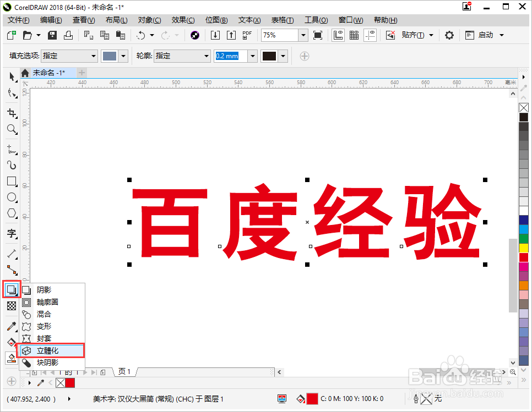Image resolution: width=532 pixels, height=412 pixels.
Task: Click the Save floppy disk icon
Action: 52,35
